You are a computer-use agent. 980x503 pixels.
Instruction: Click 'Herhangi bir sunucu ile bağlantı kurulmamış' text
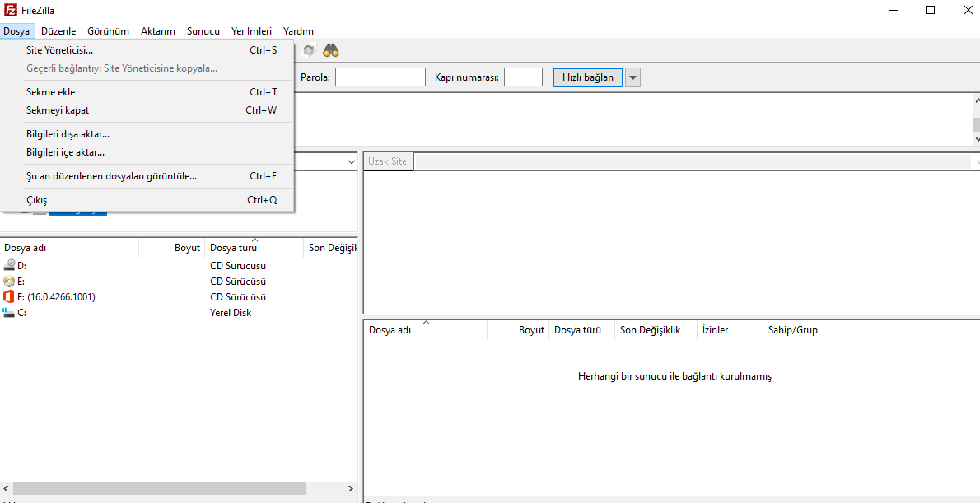pos(674,376)
